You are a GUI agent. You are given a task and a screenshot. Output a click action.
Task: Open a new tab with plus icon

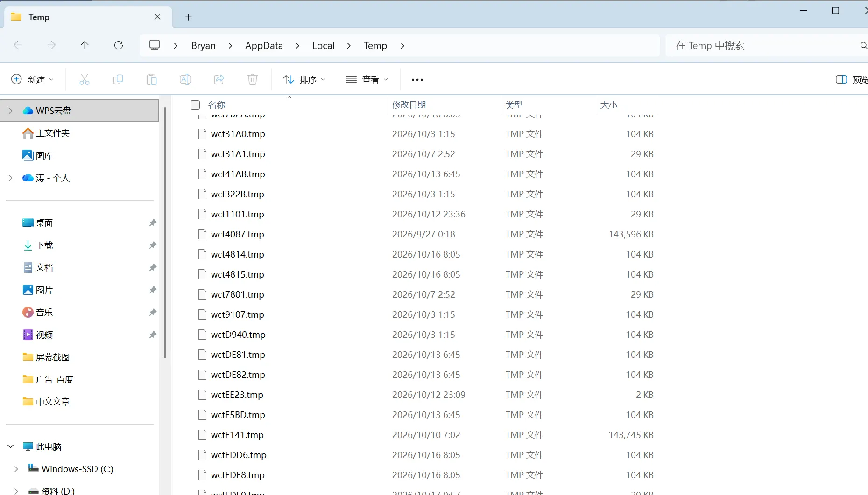point(188,17)
